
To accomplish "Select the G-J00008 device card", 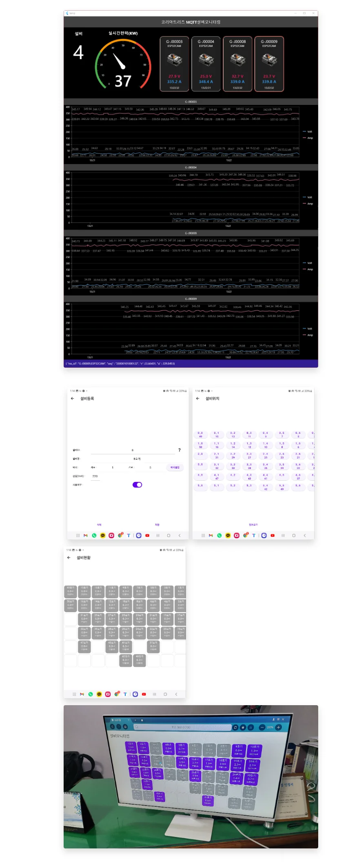I will tap(237, 64).
